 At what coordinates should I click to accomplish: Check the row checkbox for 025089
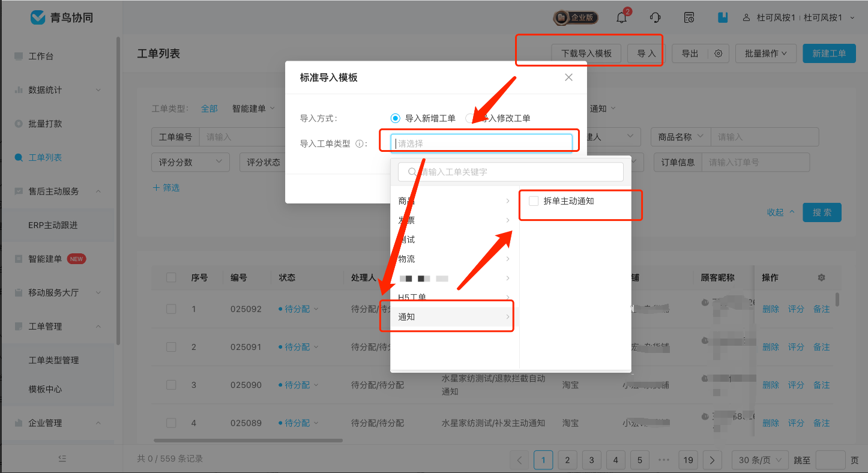(x=171, y=423)
